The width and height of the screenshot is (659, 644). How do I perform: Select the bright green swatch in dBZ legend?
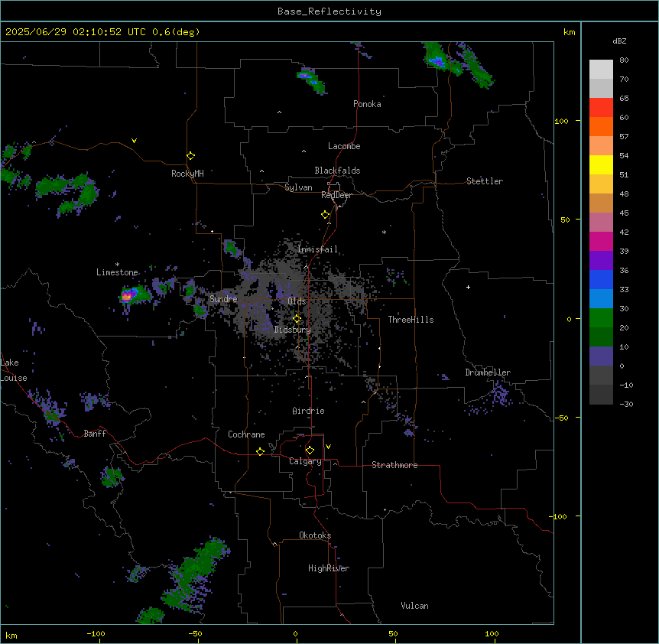coord(601,318)
